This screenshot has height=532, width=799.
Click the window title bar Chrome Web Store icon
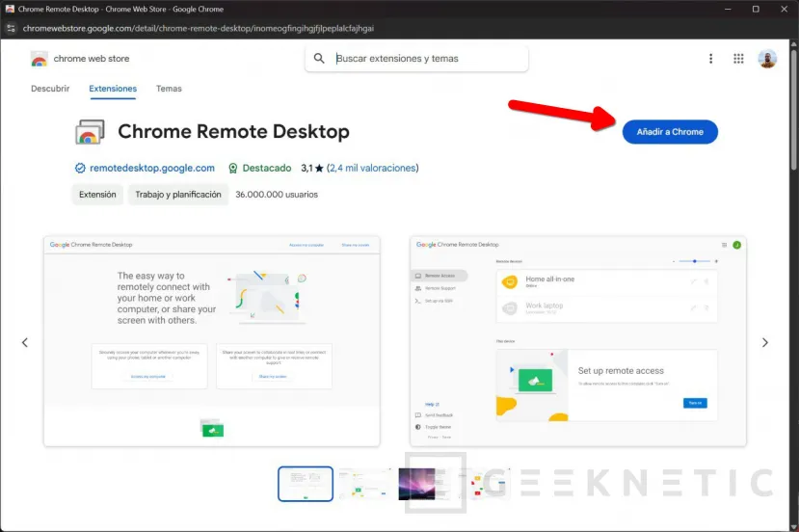coord(10,9)
